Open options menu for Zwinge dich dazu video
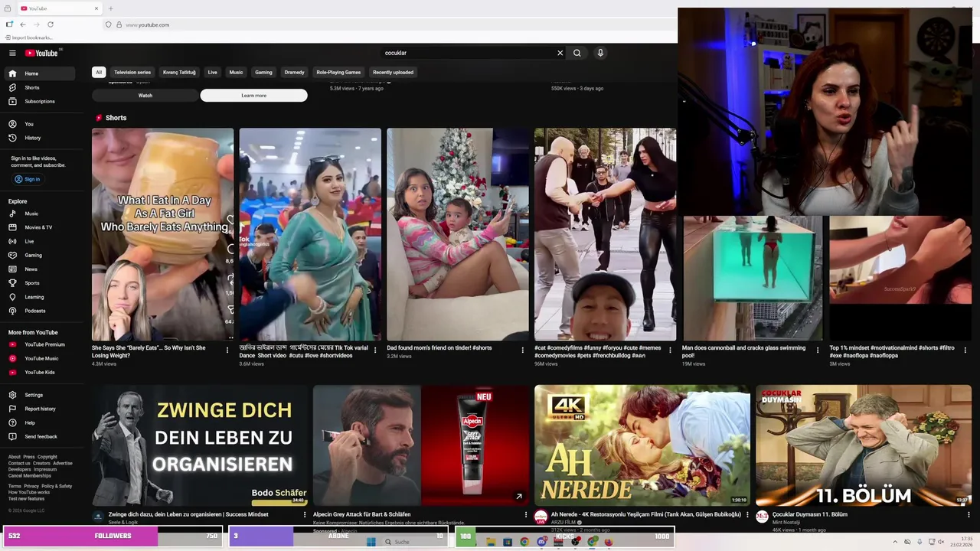Screen dimensions: 980x551 pos(305,515)
